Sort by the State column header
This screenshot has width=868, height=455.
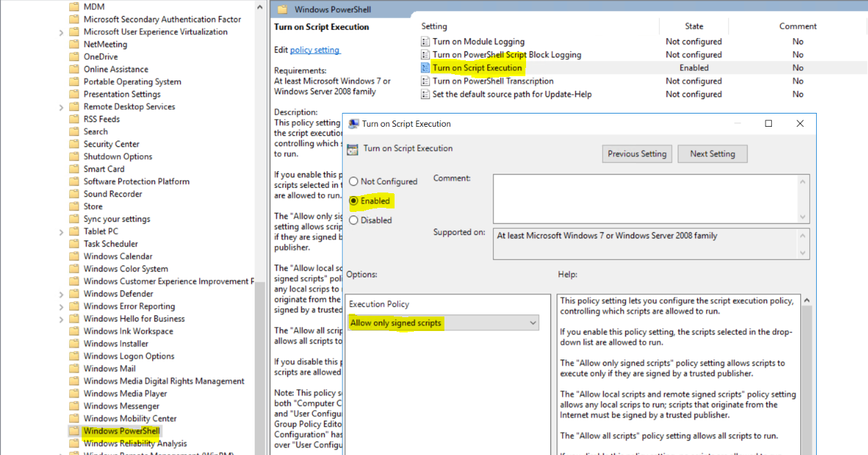pos(694,26)
